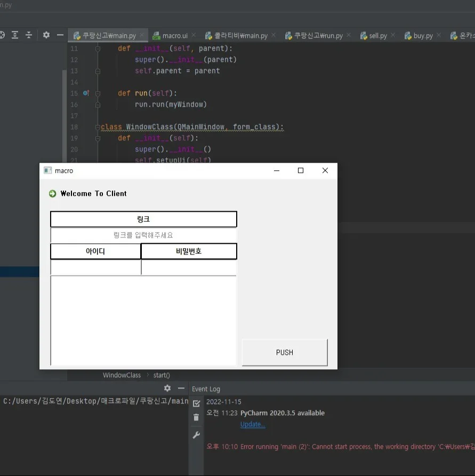Screen dimensions: 475x476
Task: Click the 링크 header in macro window
Action: pos(143,219)
